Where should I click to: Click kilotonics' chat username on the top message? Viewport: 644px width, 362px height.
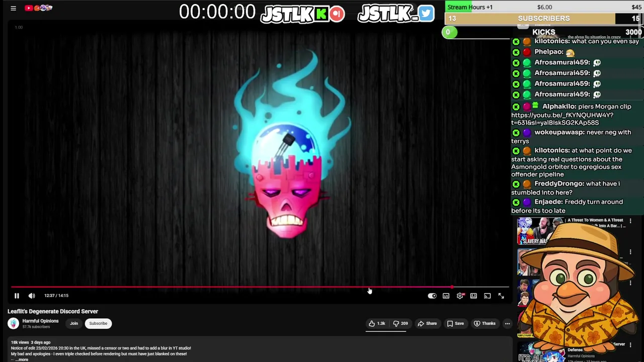coord(551,41)
